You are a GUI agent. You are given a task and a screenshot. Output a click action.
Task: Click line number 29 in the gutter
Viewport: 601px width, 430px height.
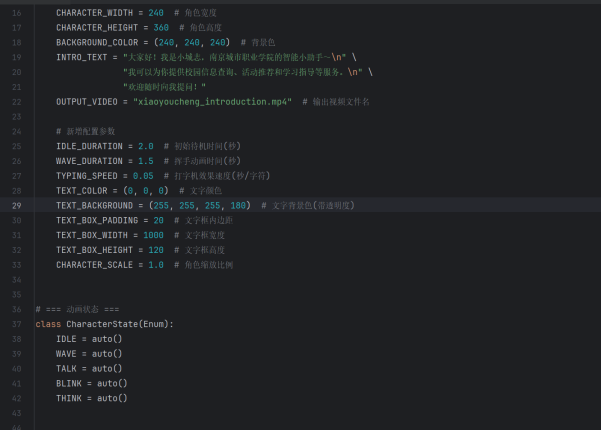click(x=16, y=205)
